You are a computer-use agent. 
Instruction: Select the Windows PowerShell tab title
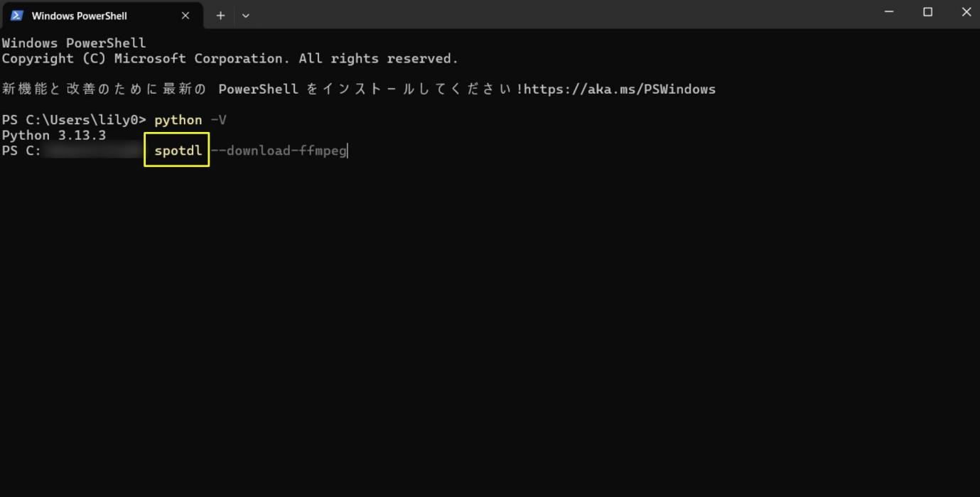pos(79,16)
